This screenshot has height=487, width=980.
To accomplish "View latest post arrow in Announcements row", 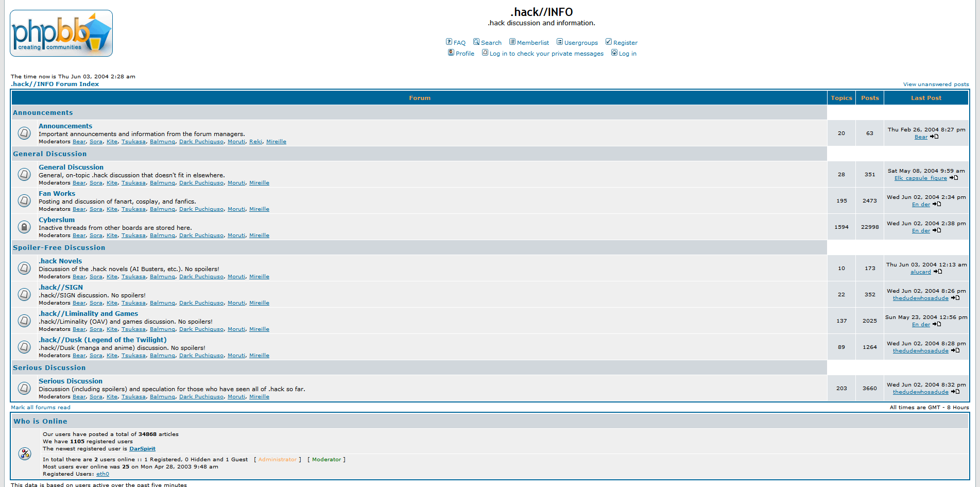I will click(934, 137).
